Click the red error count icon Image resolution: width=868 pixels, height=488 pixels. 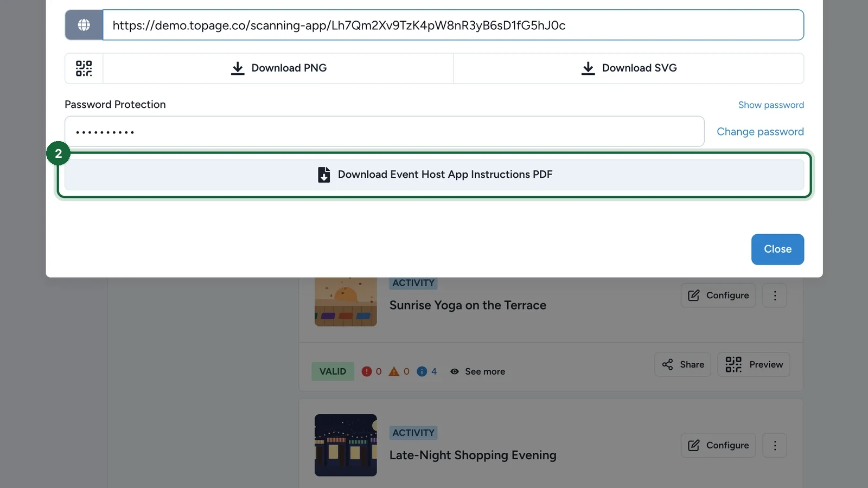[367, 371]
